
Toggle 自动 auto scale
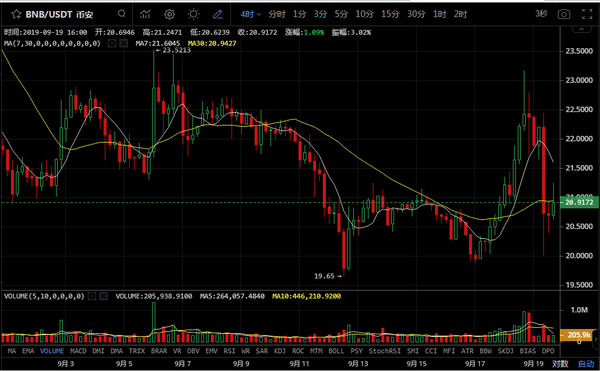point(586,364)
